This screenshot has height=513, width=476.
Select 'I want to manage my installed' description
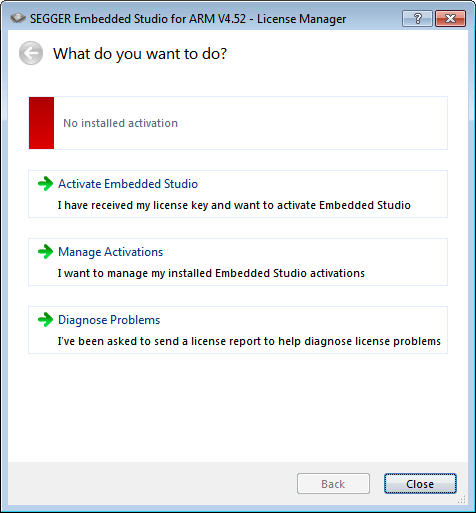(211, 273)
